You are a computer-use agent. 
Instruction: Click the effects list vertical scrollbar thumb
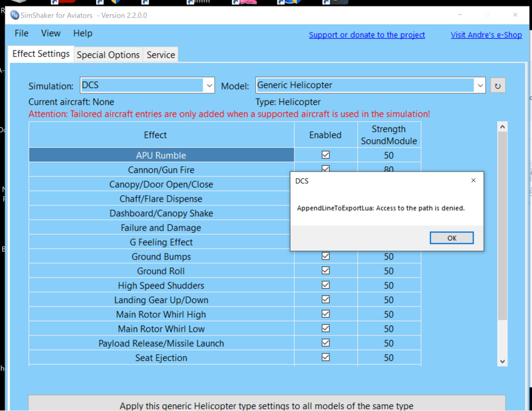503,225
